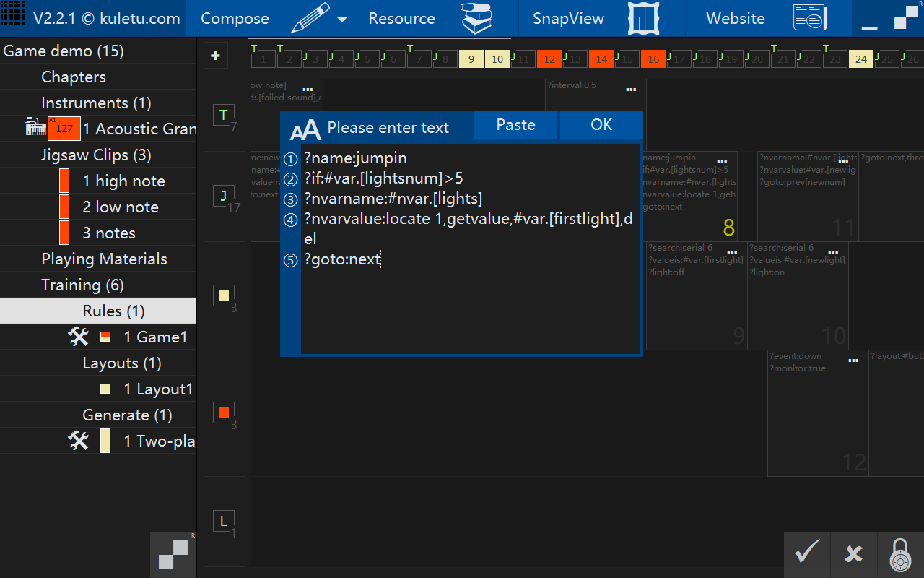Expand the Jigsaw Clips (3) section
Viewport: 924px width, 578px height.
pos(84,155)
